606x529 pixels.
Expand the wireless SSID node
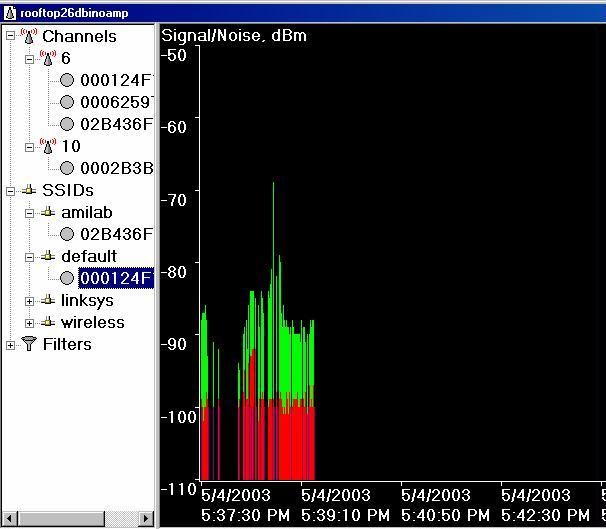[x=30, y=322]
